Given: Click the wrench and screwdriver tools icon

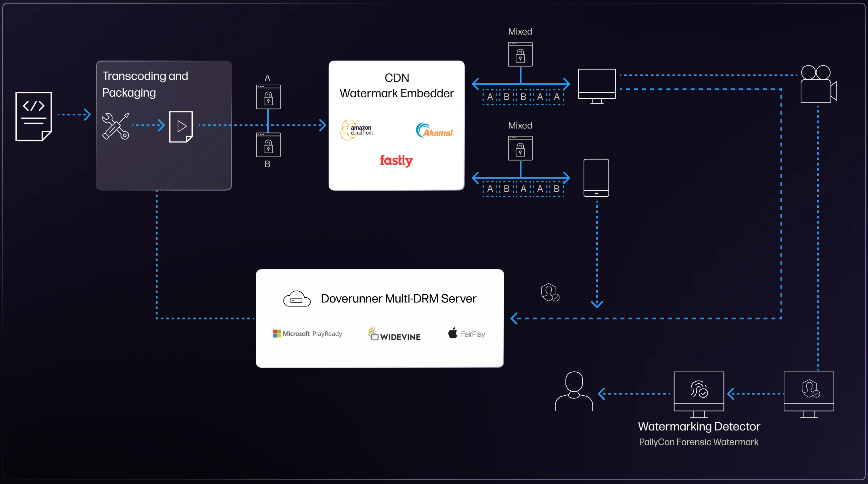Looking at the screenshot, I should click(115, 126).
